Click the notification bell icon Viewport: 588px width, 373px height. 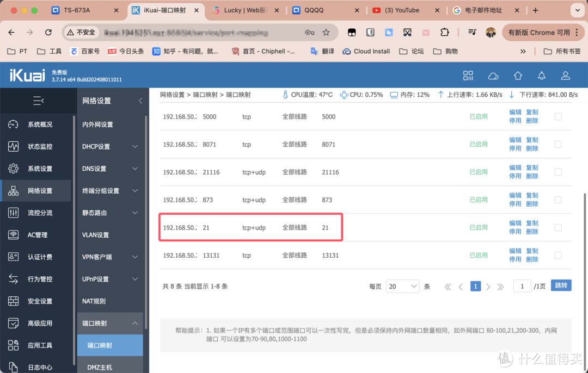(x=541, y=76)
